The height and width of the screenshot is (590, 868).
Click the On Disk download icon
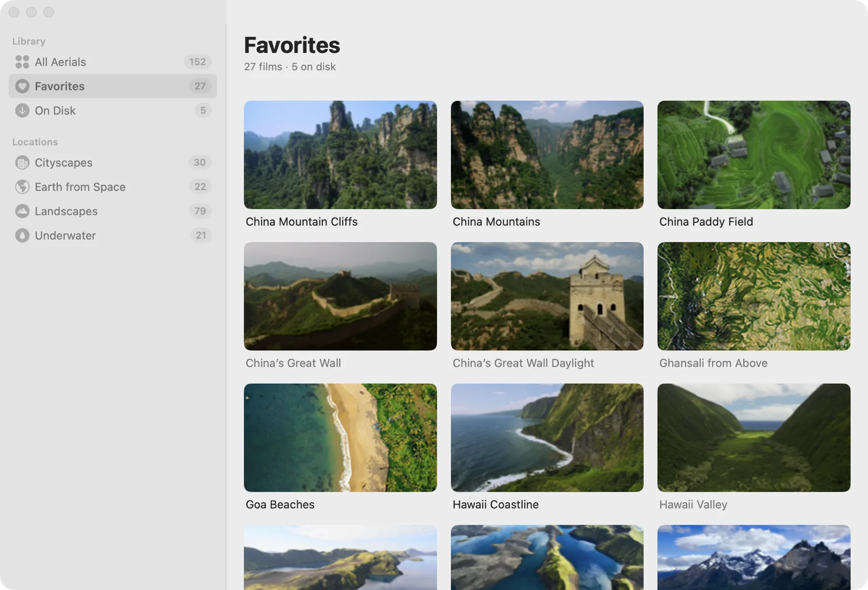(22, 110)
